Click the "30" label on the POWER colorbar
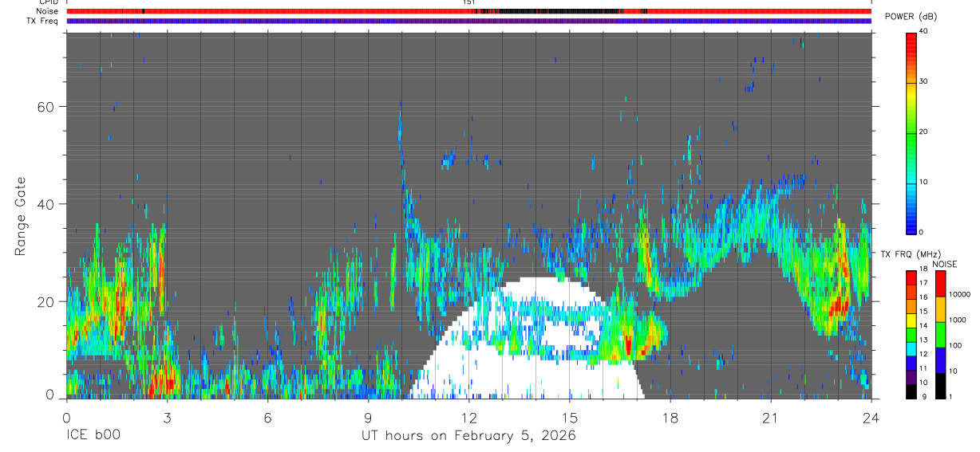The image size is (980, 452). point(923,81)
